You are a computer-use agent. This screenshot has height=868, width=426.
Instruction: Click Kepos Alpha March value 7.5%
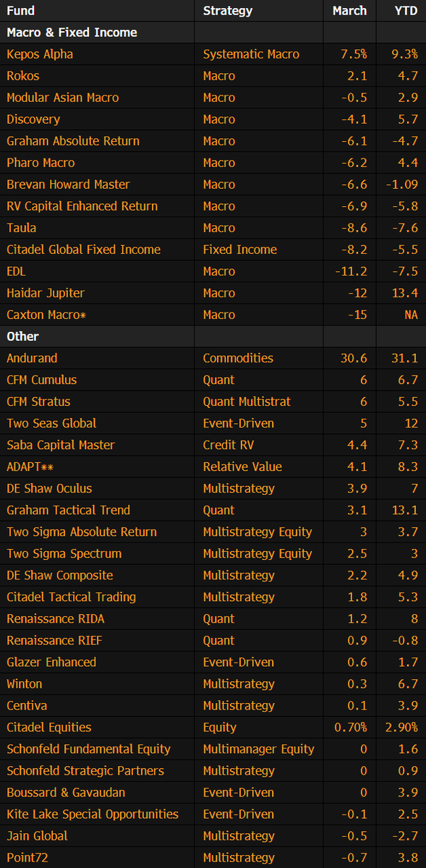pos(354,54)
